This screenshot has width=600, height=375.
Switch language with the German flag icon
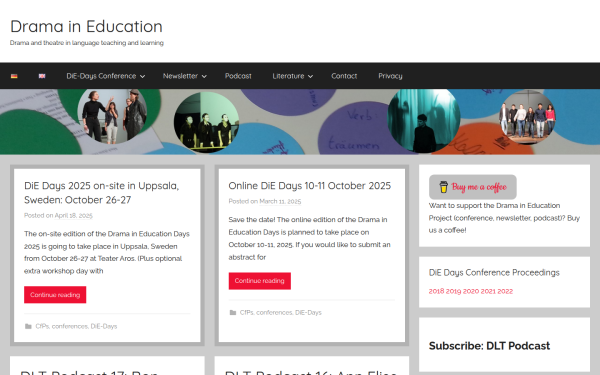tap(14, 76)
